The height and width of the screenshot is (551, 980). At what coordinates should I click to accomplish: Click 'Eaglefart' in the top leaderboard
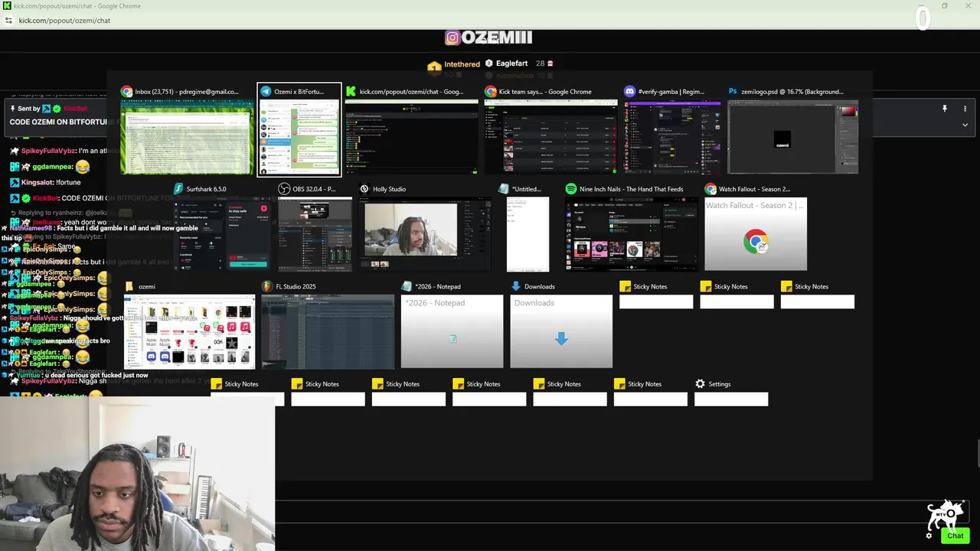511,64
